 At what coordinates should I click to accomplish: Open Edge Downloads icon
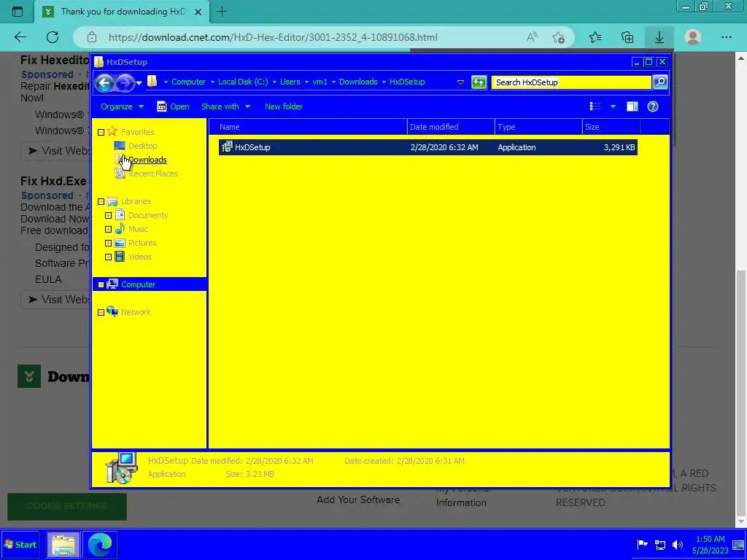659,37
